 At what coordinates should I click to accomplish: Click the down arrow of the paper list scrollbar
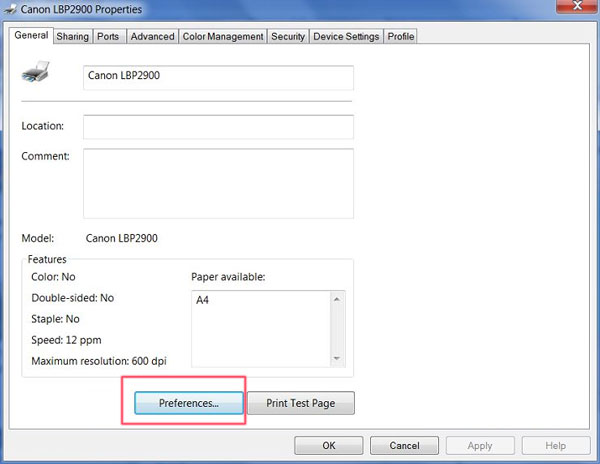pyautogui.click(x=337, y=358)
